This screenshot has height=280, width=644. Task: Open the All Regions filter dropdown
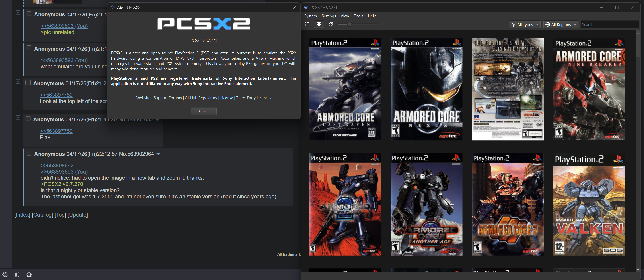[x=561, y=25]
